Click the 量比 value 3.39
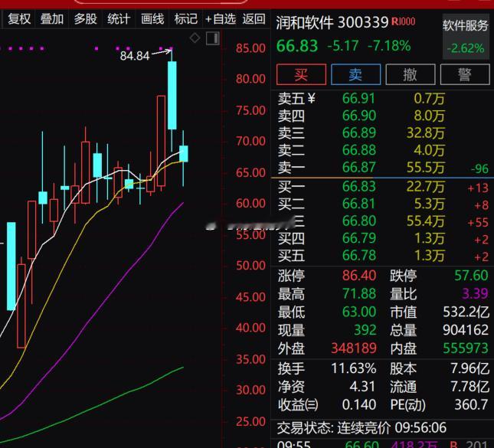Screen dimensions: 494x448 [475, 293]
